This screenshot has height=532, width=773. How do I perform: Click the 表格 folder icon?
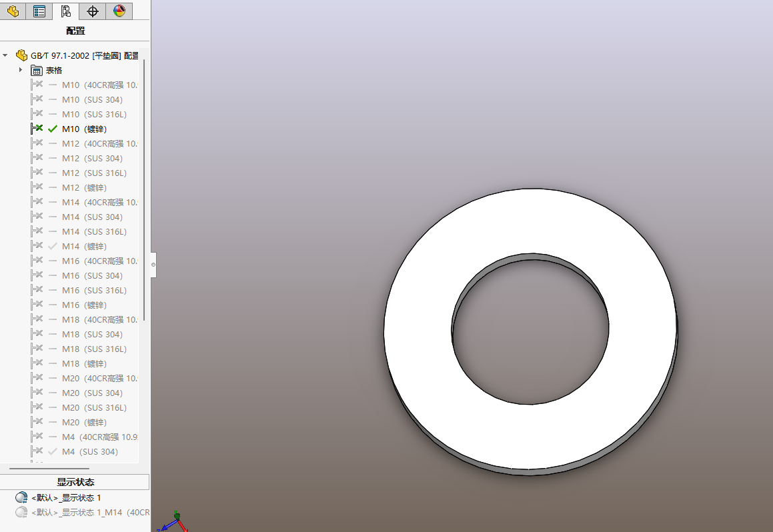pyautogui.click(x=37, y=71)
